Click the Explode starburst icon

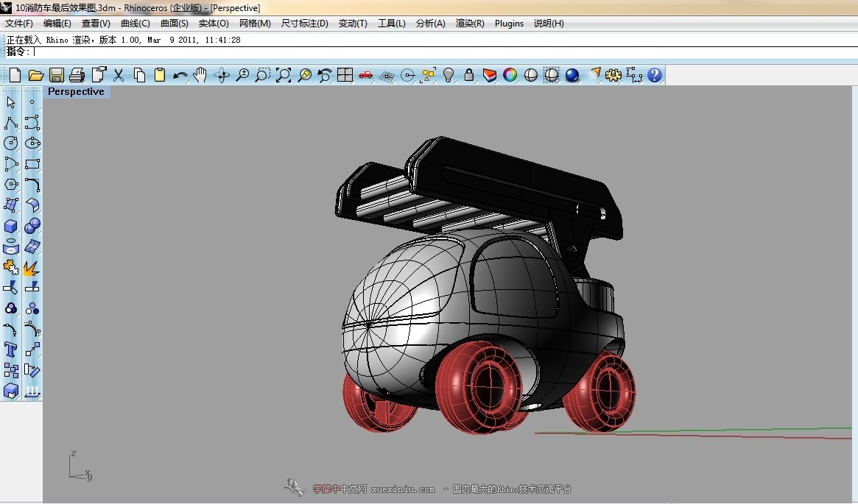coord(32,267)
